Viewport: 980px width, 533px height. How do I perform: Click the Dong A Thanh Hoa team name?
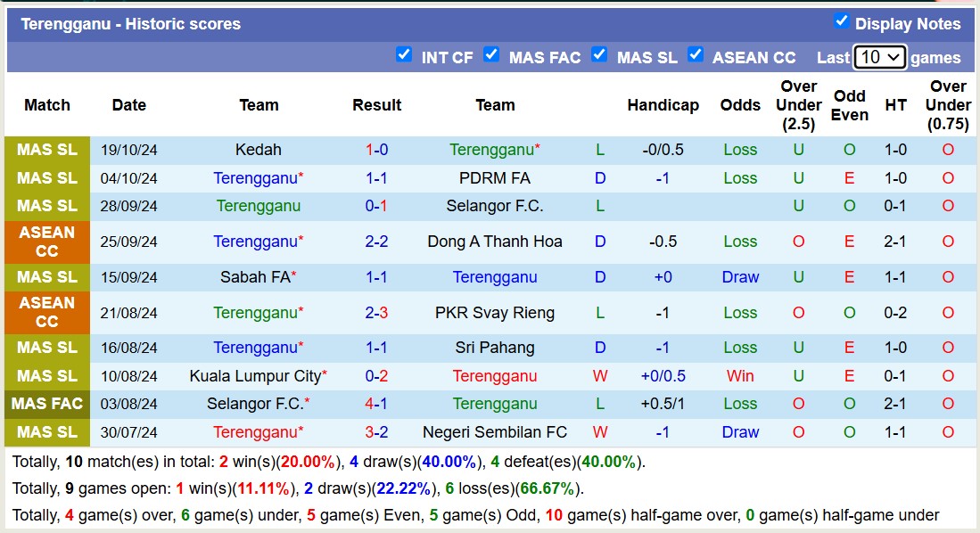(495, 242)
